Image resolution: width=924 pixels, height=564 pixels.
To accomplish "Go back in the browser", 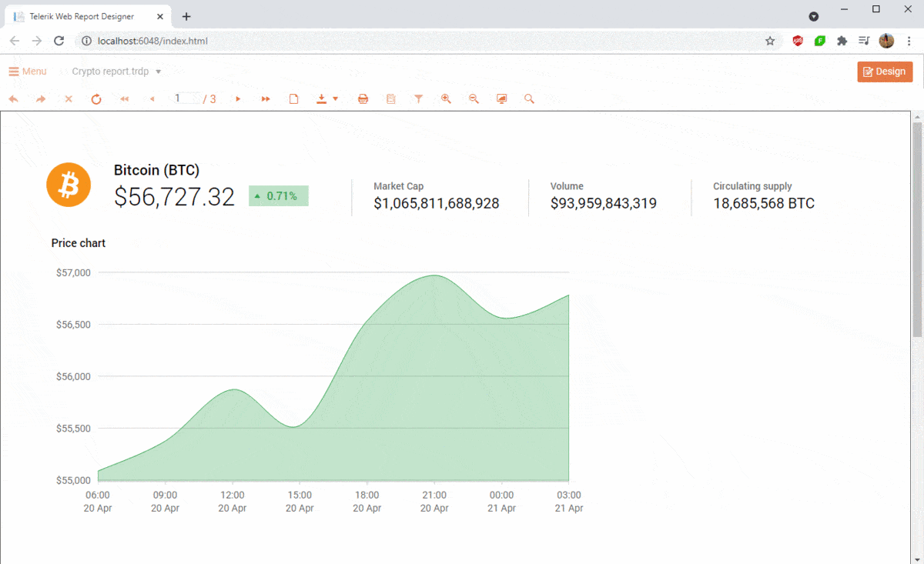I will pyautogui.click(x=15, y=41).
